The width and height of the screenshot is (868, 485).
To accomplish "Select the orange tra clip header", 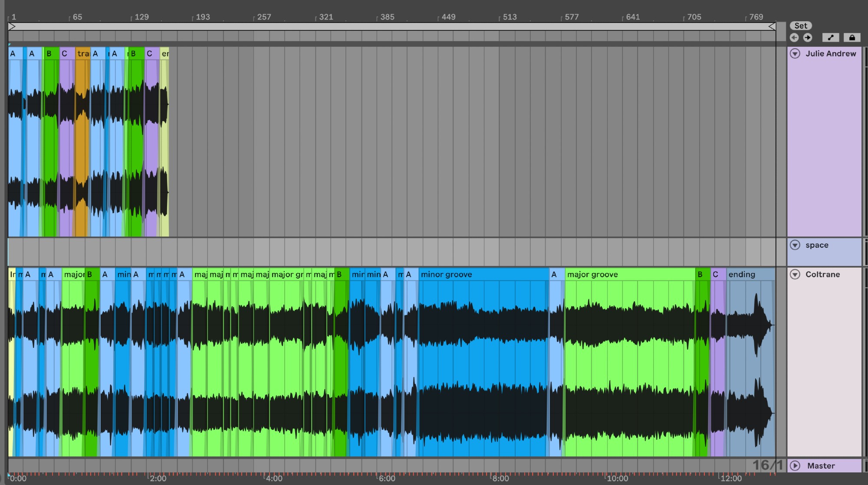I will pyautogui.click(x=82, y=54).
